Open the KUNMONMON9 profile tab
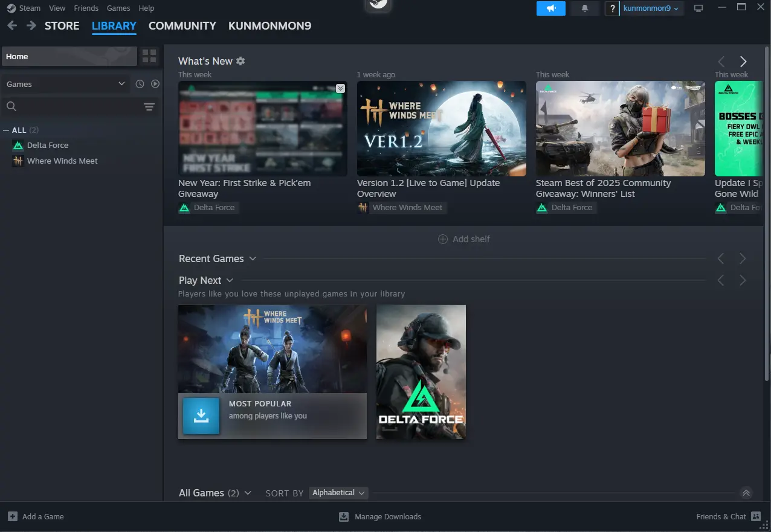Screen dimensions: 771x532 270,26
